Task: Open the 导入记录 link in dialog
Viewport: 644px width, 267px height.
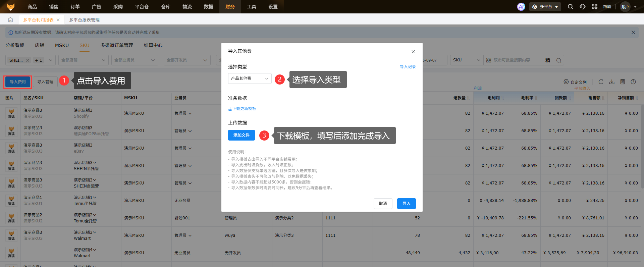Action: click(x=408, y=67)
